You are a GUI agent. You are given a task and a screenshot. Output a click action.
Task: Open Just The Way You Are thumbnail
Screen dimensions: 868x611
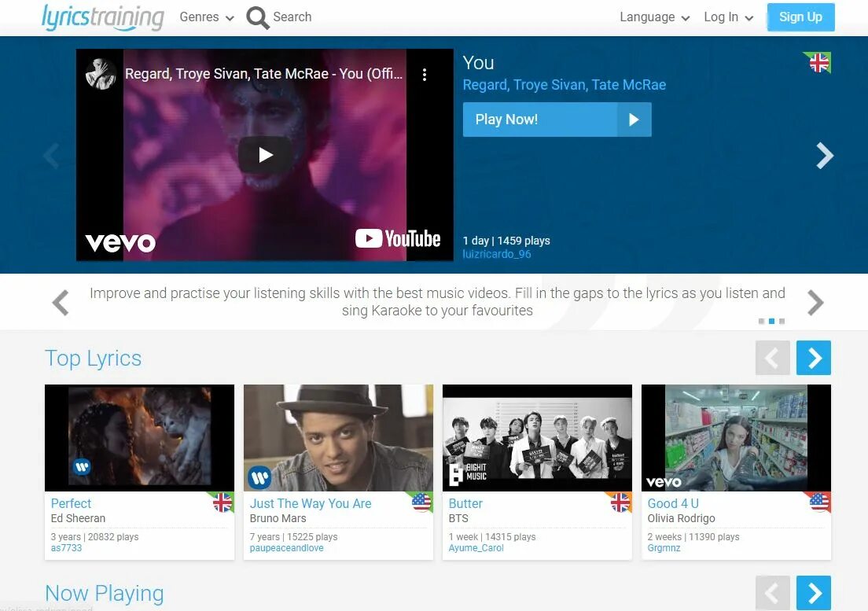coord(338,438)
